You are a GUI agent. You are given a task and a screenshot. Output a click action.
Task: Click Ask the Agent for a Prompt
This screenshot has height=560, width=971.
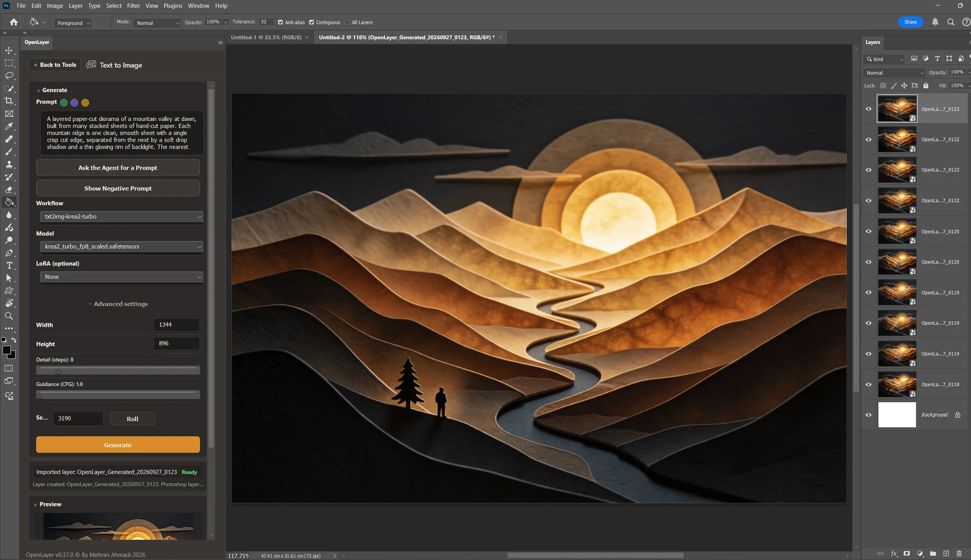(118, 168)
